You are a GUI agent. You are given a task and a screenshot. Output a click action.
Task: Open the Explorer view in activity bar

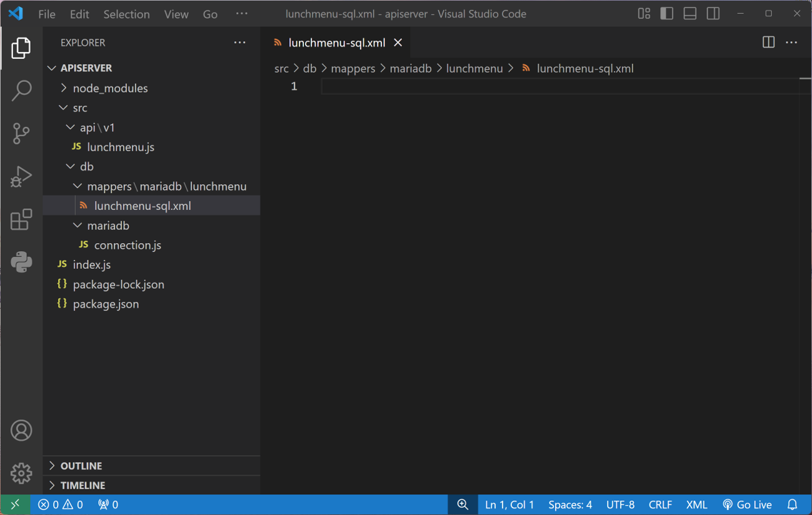[x=21, y=48]
